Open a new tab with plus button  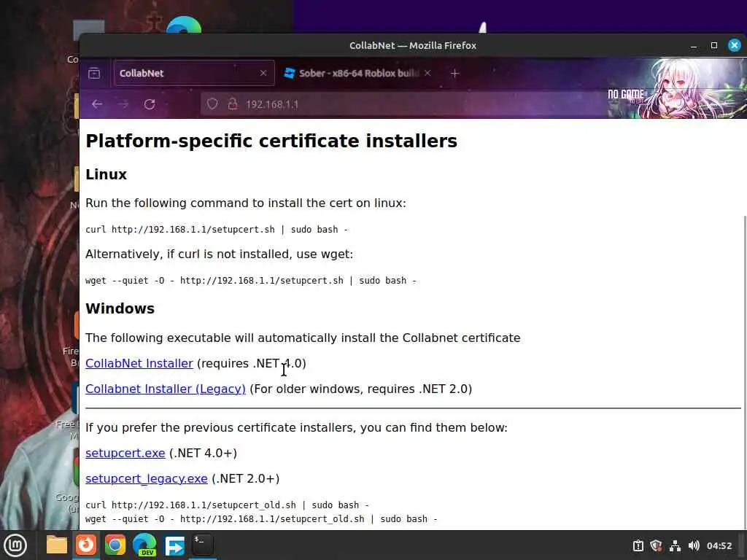tap(455, 74)
